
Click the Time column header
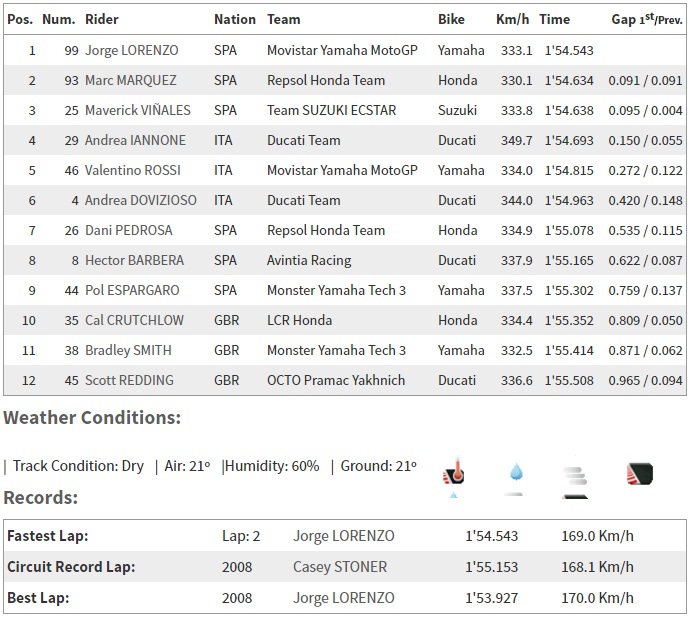(555, 19)
